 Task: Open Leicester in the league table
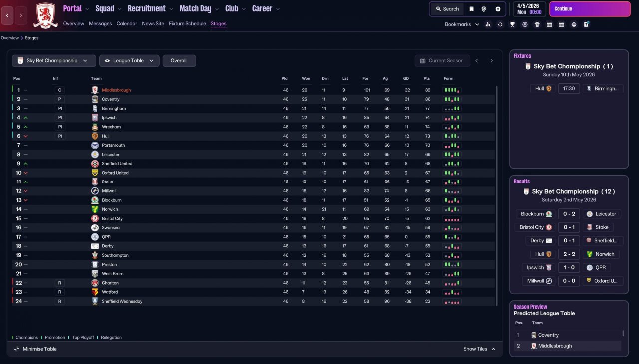click(111, 155)
